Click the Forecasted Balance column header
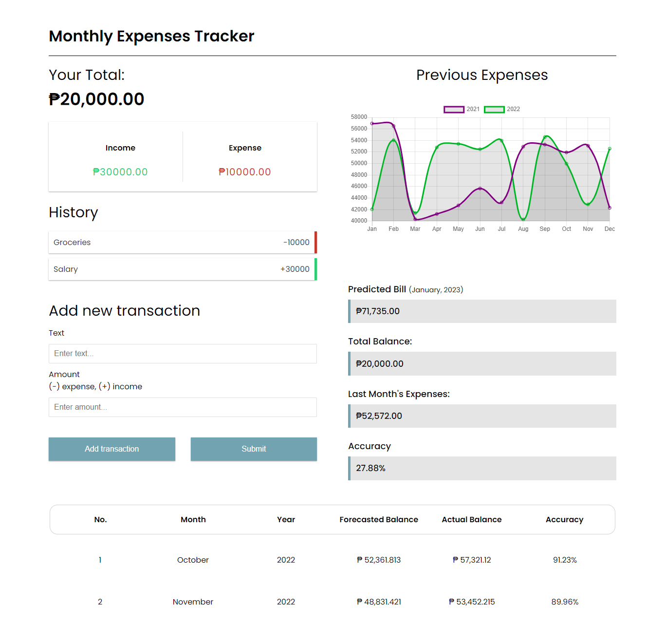 point(379,519)
